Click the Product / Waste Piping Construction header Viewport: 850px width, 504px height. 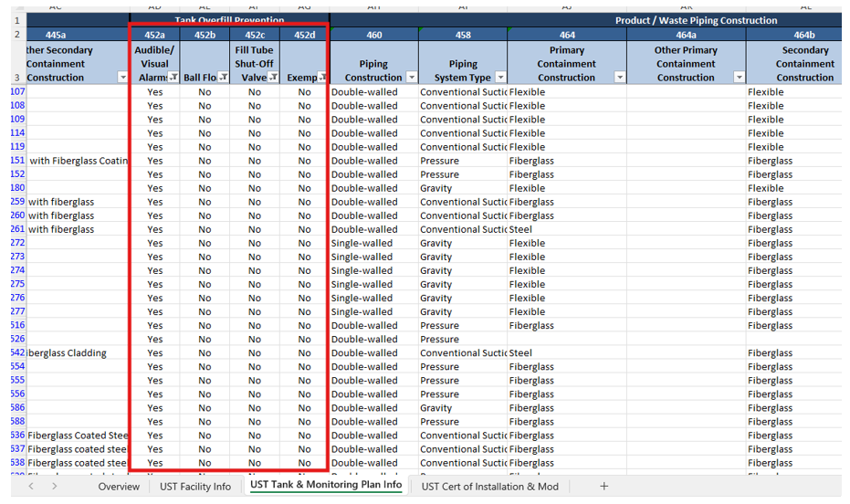coord(696,21)
